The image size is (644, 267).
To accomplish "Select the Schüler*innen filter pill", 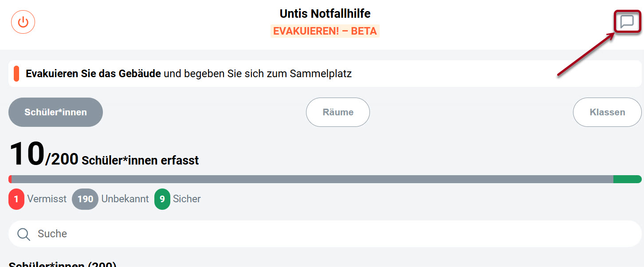I will 55,112.
